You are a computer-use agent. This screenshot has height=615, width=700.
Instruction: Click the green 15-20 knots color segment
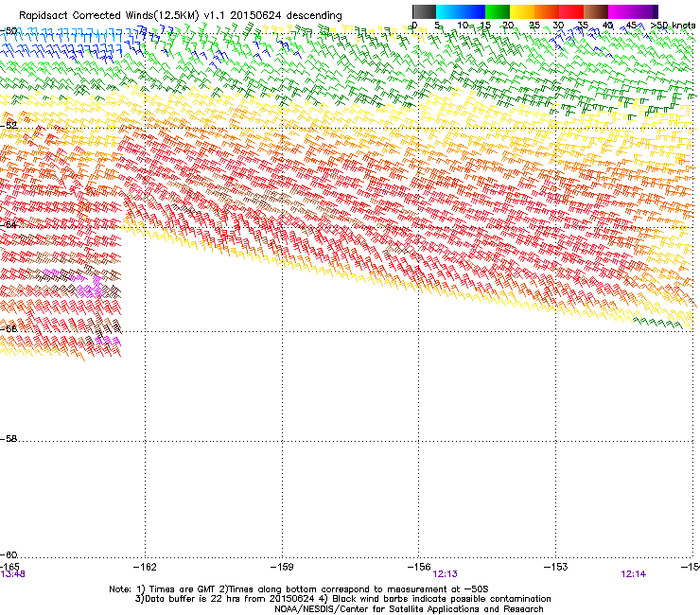pos(498,11)
